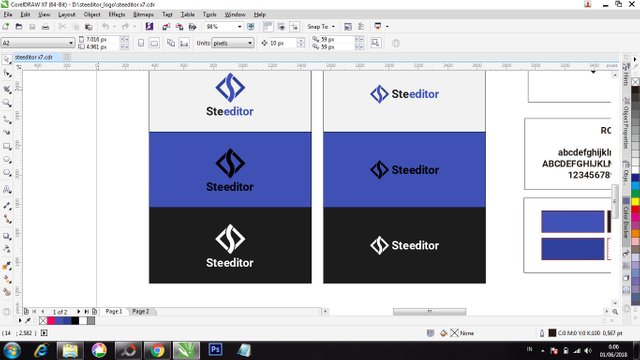Go to next page arrow
This screenshot has width=640, height=360.
(78, 311)
